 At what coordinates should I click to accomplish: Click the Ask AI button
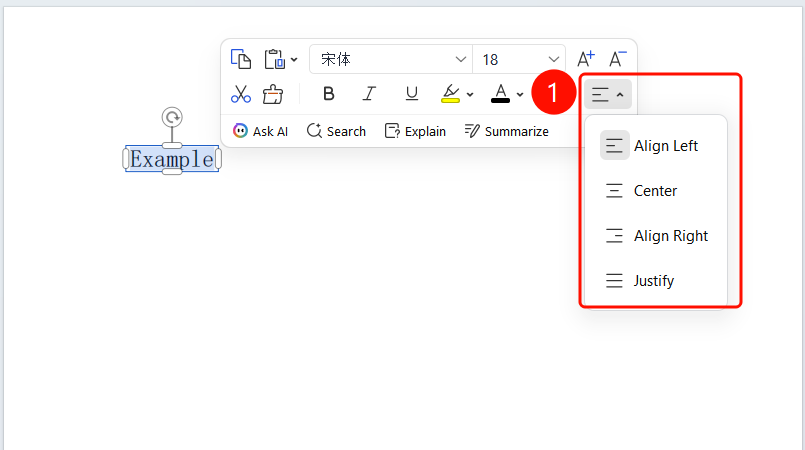260,131
